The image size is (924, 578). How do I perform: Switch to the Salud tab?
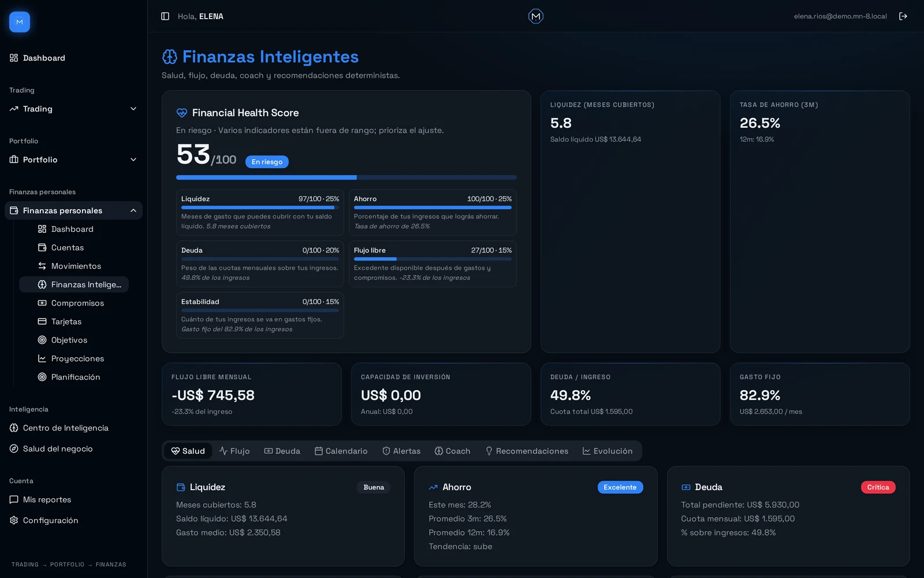[x=188, y=451]
